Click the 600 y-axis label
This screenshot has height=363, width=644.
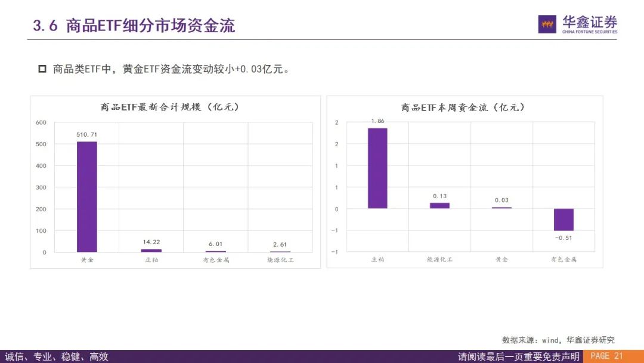[x=41, y=122]
